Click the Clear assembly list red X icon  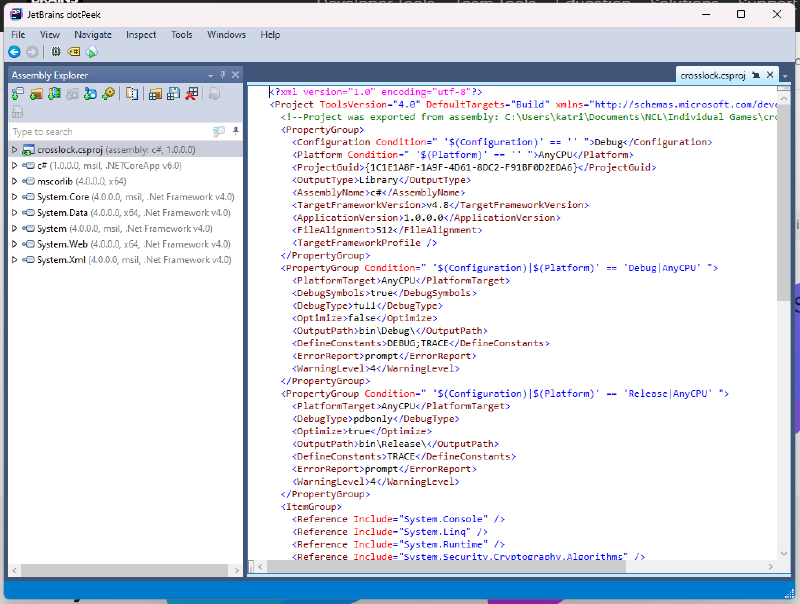click(191, 94)
